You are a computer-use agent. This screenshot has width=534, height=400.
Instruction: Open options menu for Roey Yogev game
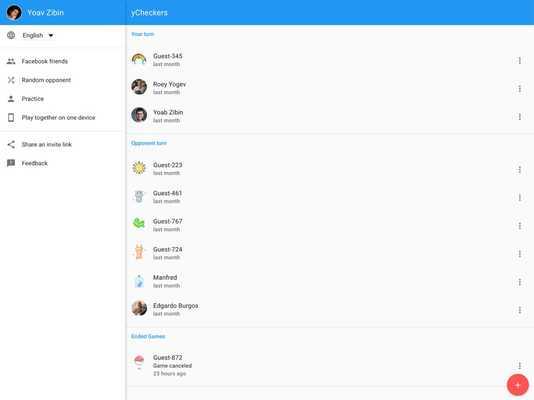[519, 89]
